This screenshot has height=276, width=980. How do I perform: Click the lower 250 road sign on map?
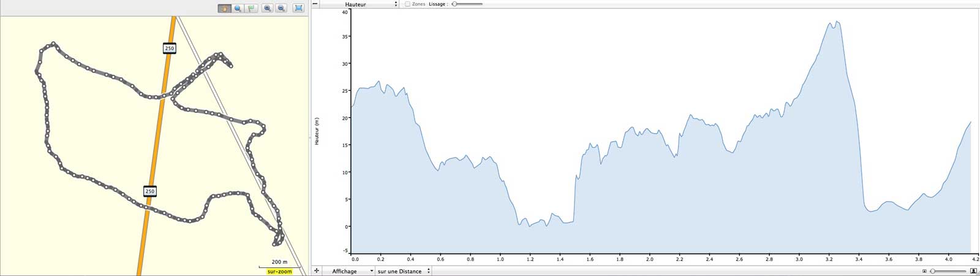[x=150, y=191]
